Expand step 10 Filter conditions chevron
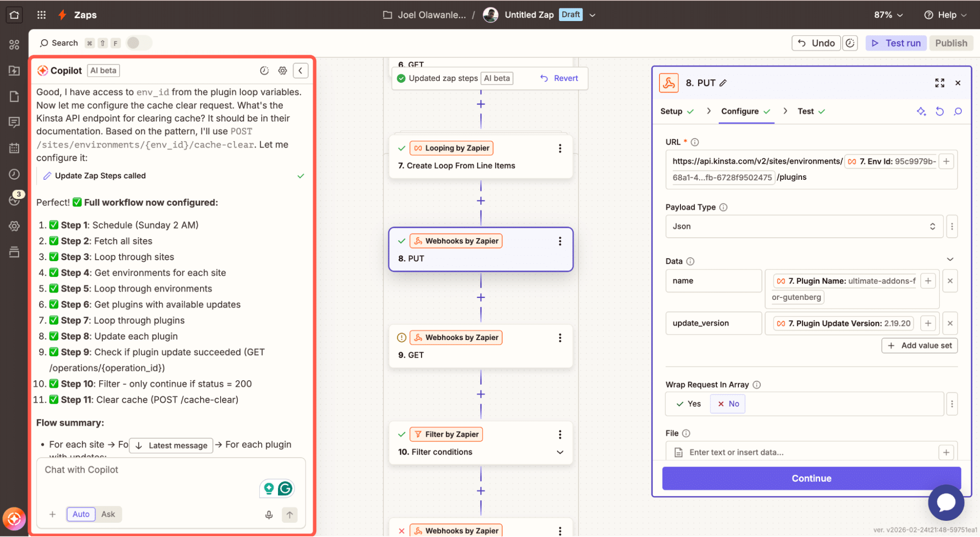 tap(560, 452)
